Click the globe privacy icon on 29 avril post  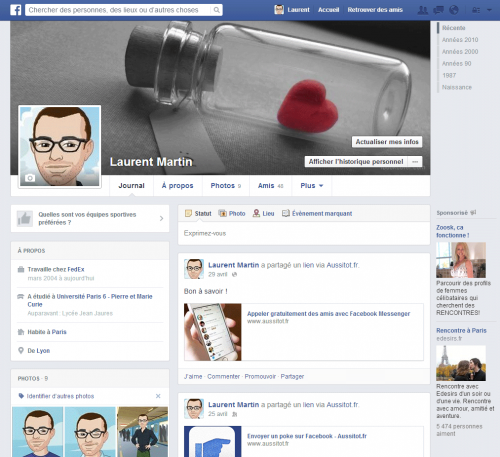[234, 274]
